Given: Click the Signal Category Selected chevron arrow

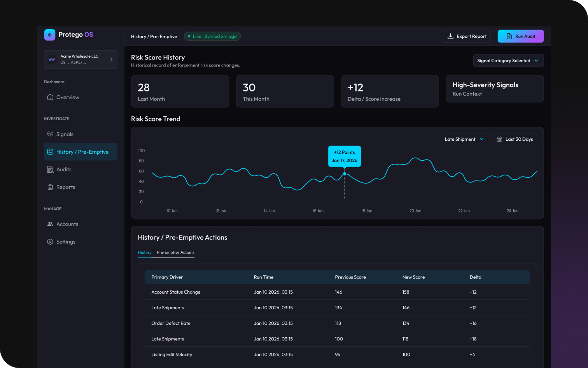Looking at the screenshot, I should (537, 61).
